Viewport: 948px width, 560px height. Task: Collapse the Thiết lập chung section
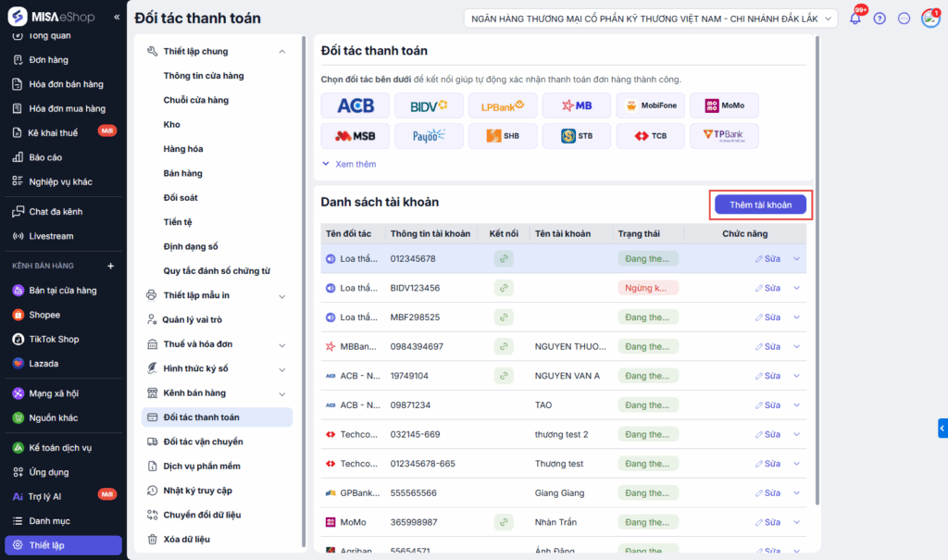click(x=281, y=52)
